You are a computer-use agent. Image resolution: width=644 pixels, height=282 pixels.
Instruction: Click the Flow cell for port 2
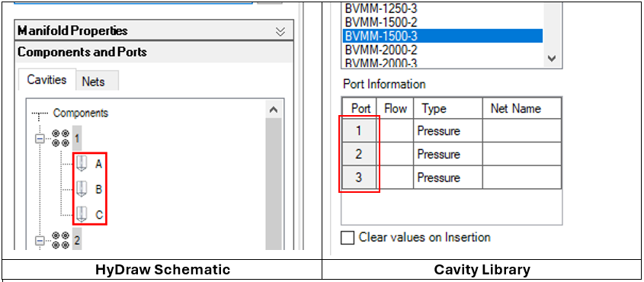click(395, 155)
